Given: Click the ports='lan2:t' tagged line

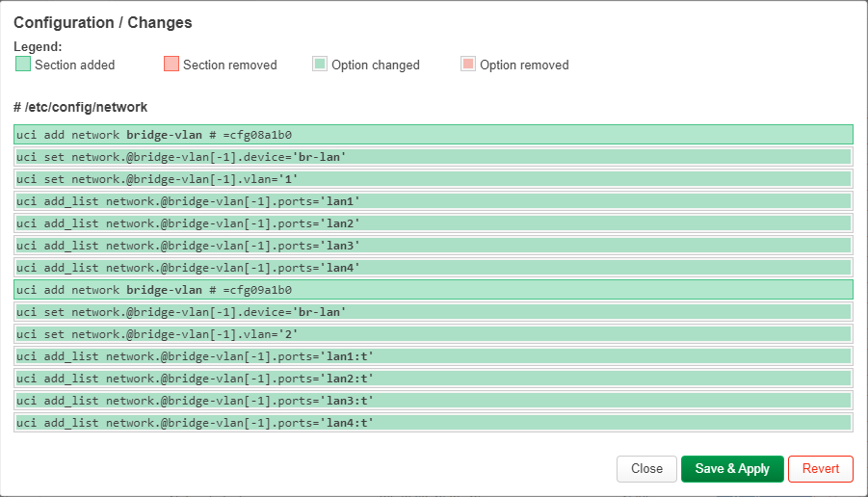Looking at the screenshot, I should [x=434, y=378].
